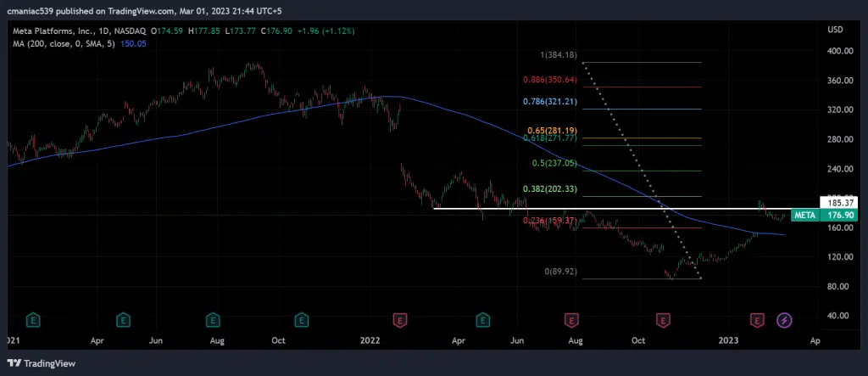Click the 320.00 price axis label
This screenshot has width=868, height=376.
click(x=840, y=109)
